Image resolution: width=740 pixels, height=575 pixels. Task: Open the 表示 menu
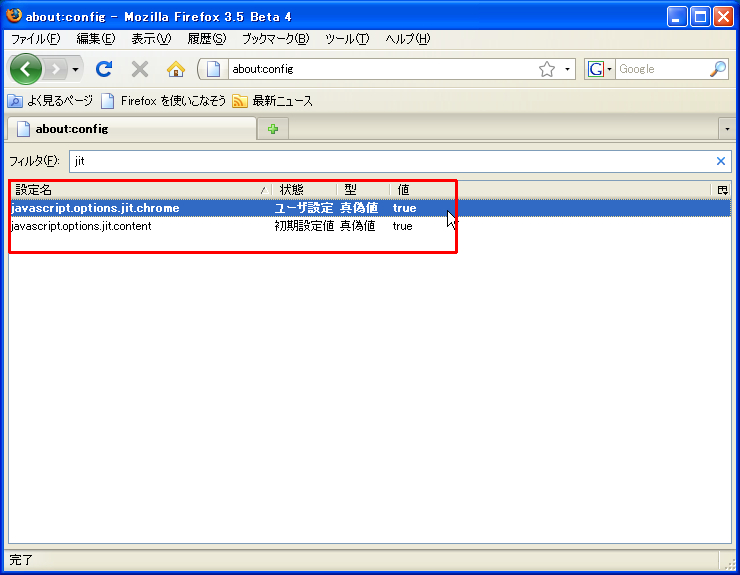151,39
